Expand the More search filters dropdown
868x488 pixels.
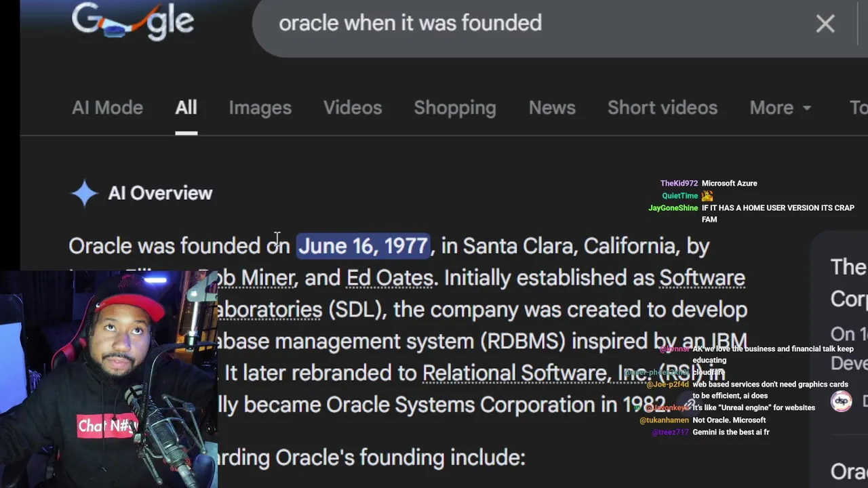pyautogui.click(x=780, y=108)
